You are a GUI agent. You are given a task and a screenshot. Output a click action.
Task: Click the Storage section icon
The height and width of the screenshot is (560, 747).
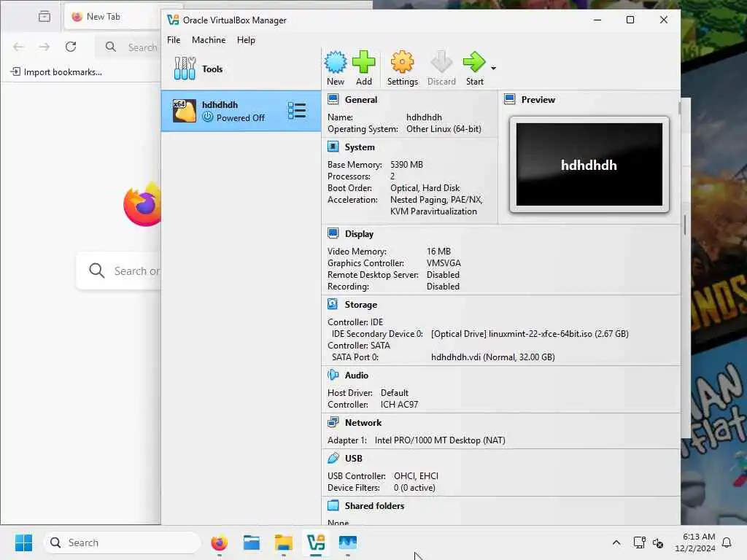[333, 304]
